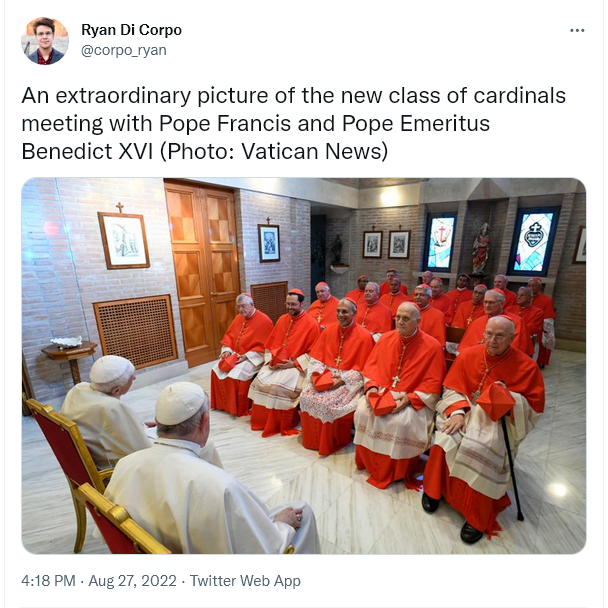Click the wooden double door in the photo

coord(203,273)
